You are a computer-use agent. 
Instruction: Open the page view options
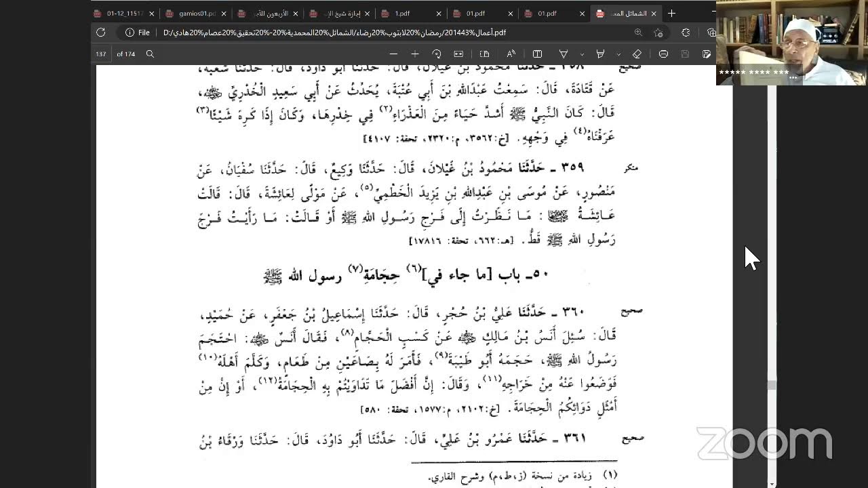pos(484,54)
